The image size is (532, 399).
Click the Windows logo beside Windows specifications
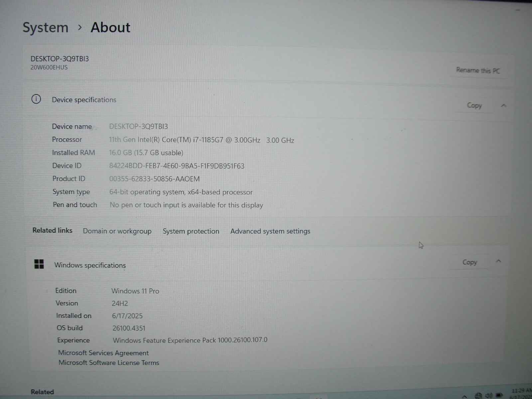point(39,264)
